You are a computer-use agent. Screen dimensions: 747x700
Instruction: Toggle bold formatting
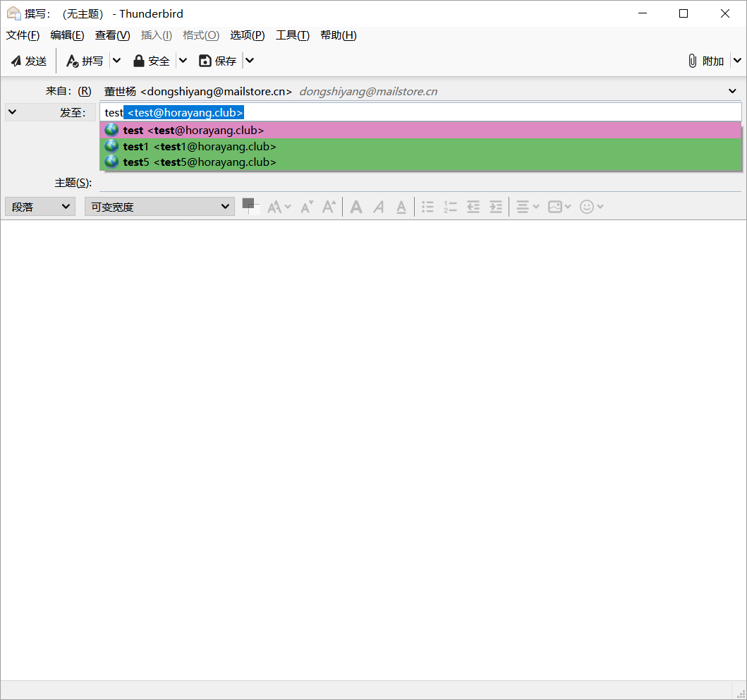(356, 207)
